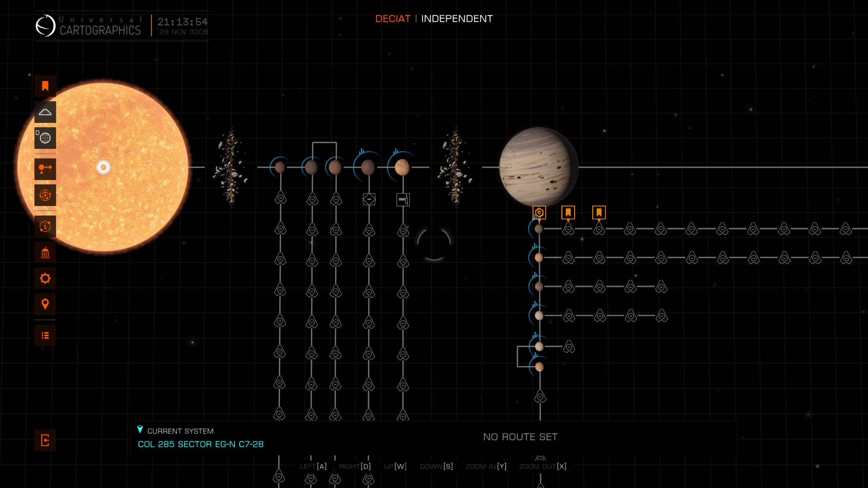
Task: Click the system name COL 285 SECTOR EG-N C7-28
Action: coord(200,444)
